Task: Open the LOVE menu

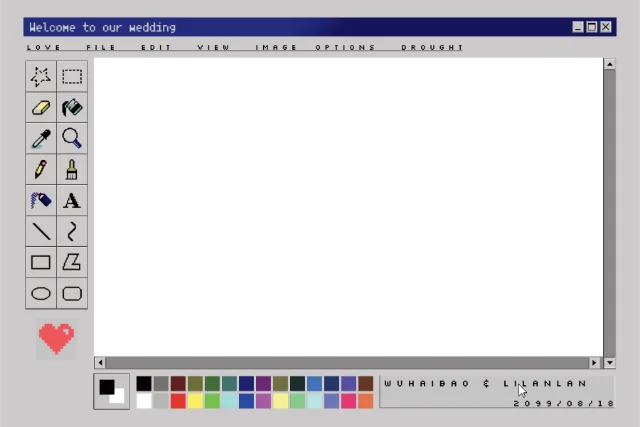Action: tap(44, 48)
